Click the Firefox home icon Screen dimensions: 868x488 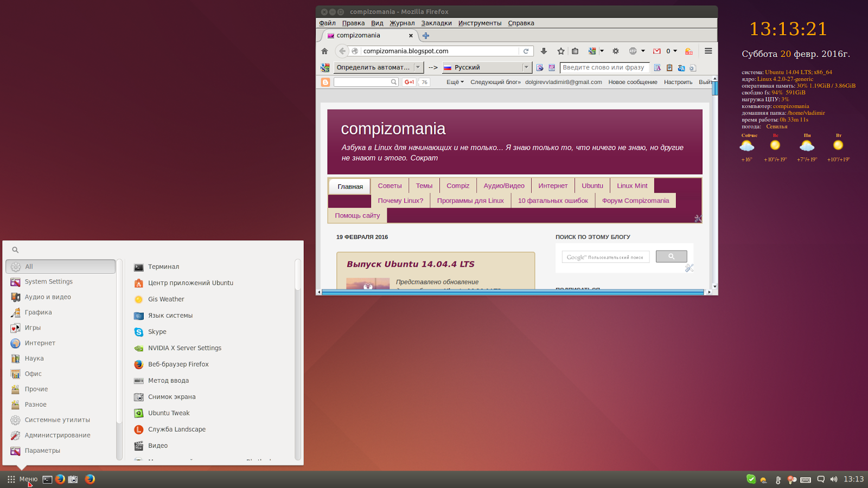point(324,51)
